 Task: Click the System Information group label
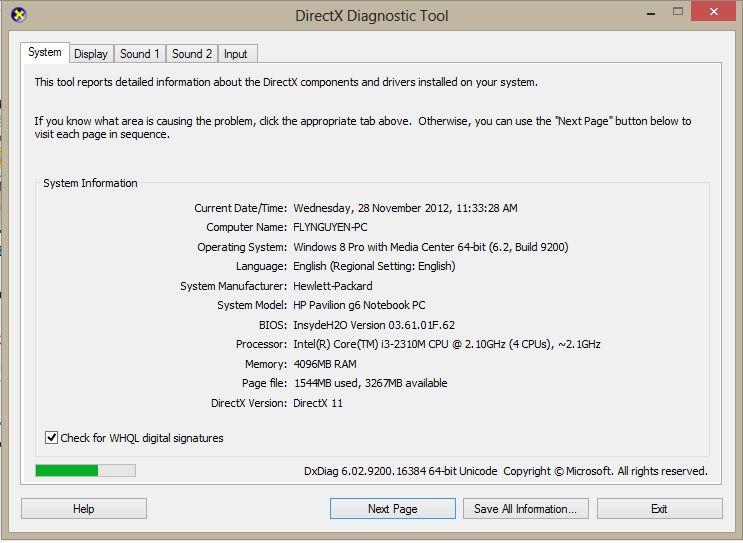coord(91,183)
